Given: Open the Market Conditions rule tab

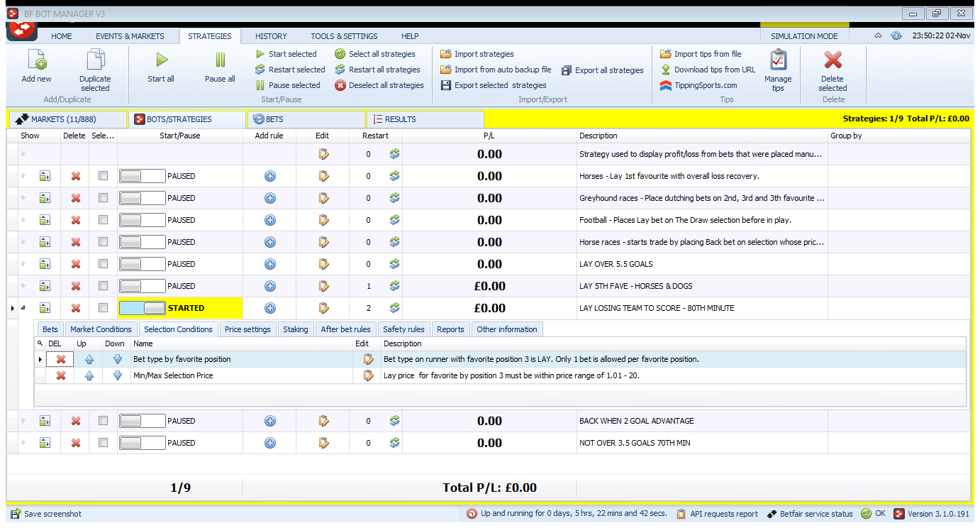Looking at the screenshot, I should pos(101,329).
